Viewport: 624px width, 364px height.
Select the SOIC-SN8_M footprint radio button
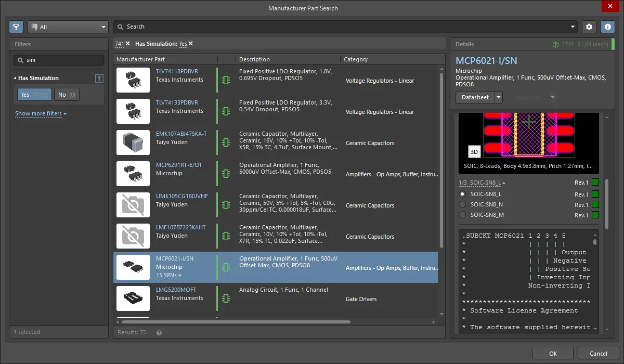point(462,215)
